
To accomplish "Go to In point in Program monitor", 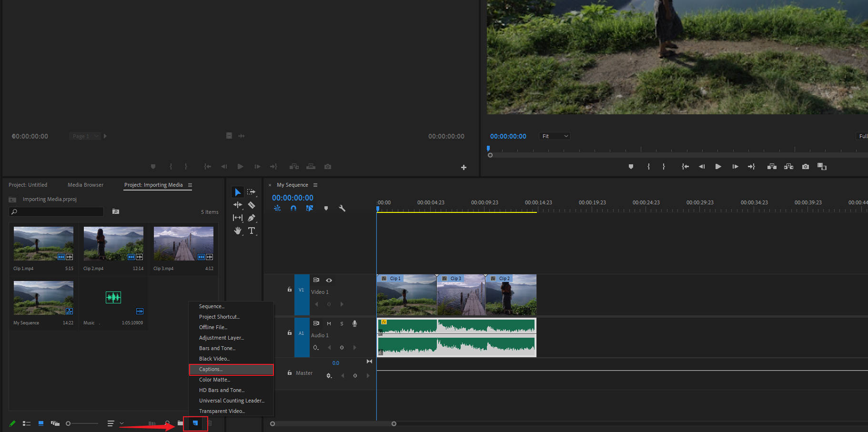I will pos(685,167).
